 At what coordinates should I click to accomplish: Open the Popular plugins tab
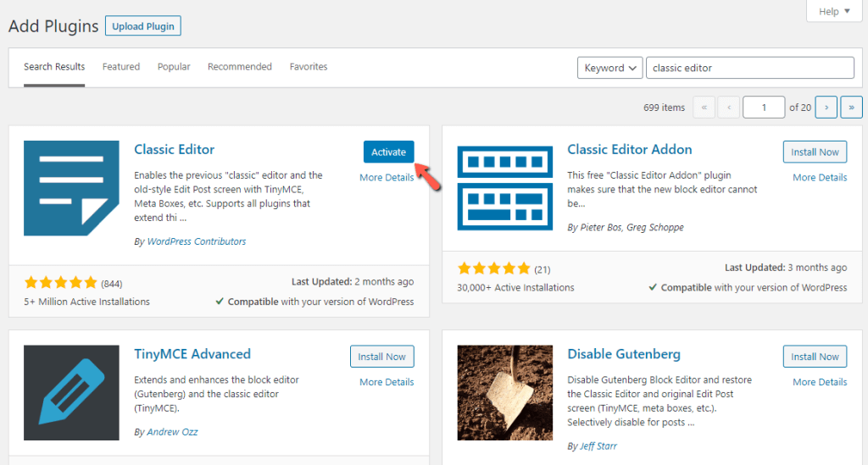coord(174,67)
